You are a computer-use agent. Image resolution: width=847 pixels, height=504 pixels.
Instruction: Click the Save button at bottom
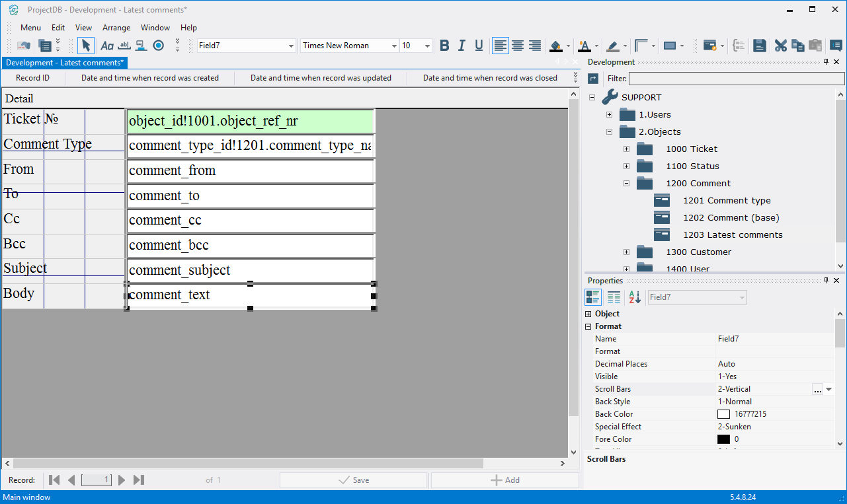click(354, 480)
